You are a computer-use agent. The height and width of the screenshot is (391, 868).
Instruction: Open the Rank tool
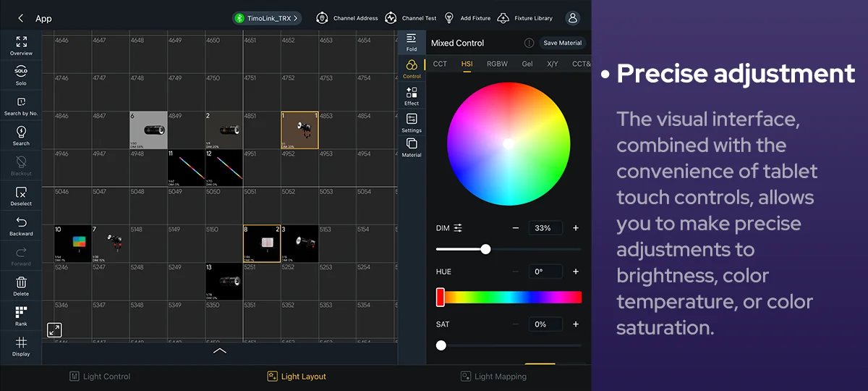tap(21, 316)
